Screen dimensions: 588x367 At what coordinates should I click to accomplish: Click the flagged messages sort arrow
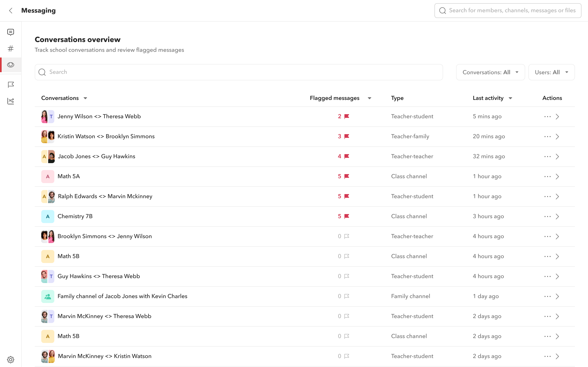point(369,98)
